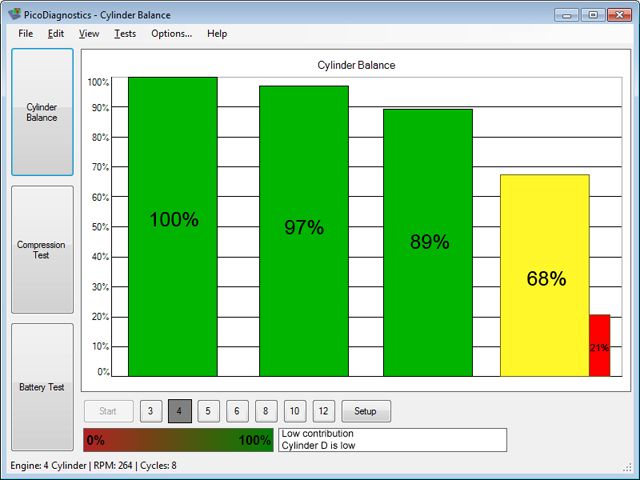
Task: Open the Help menu
Action: (217, 33)
